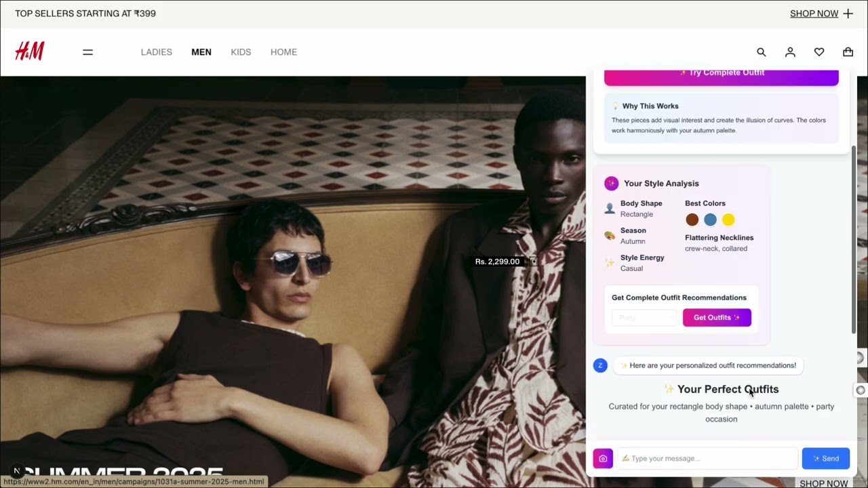The height and width of the screenshot is (488, 868).
Task: Click the Your Style Analysis sparkle icon
Action: (611, 183)
